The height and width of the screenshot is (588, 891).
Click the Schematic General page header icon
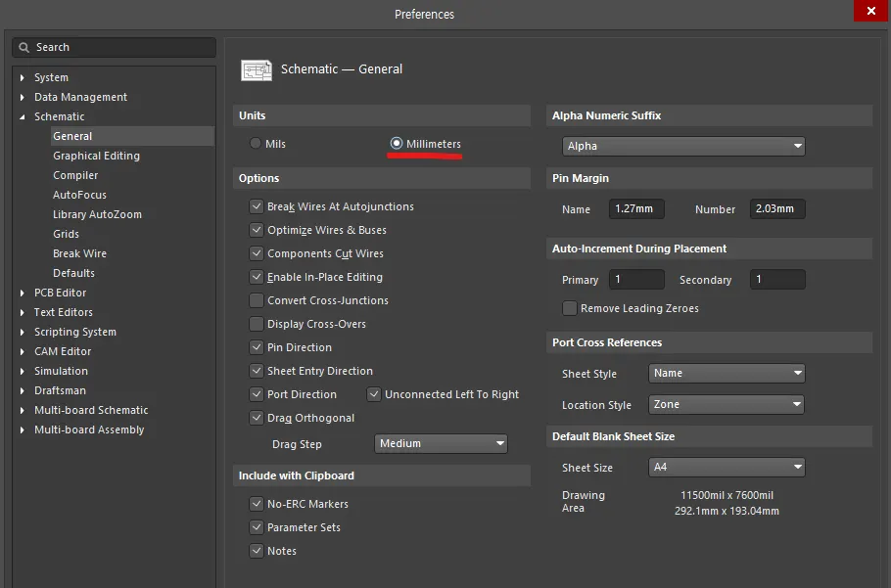[x=257, y=69]
